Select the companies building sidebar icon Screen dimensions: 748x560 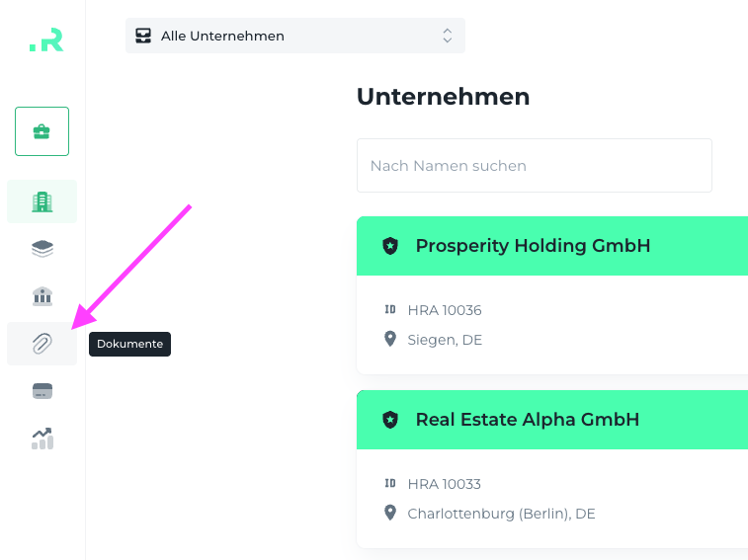coord(42,201)
